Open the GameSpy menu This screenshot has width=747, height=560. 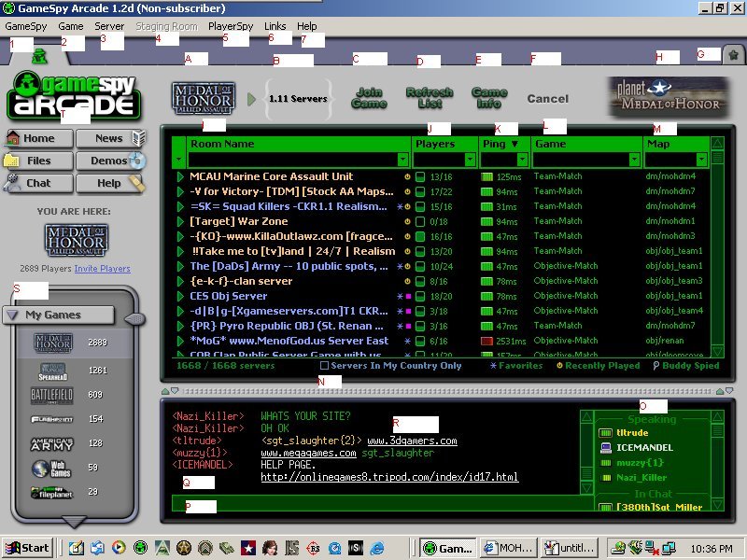click(x=26, y=27)
